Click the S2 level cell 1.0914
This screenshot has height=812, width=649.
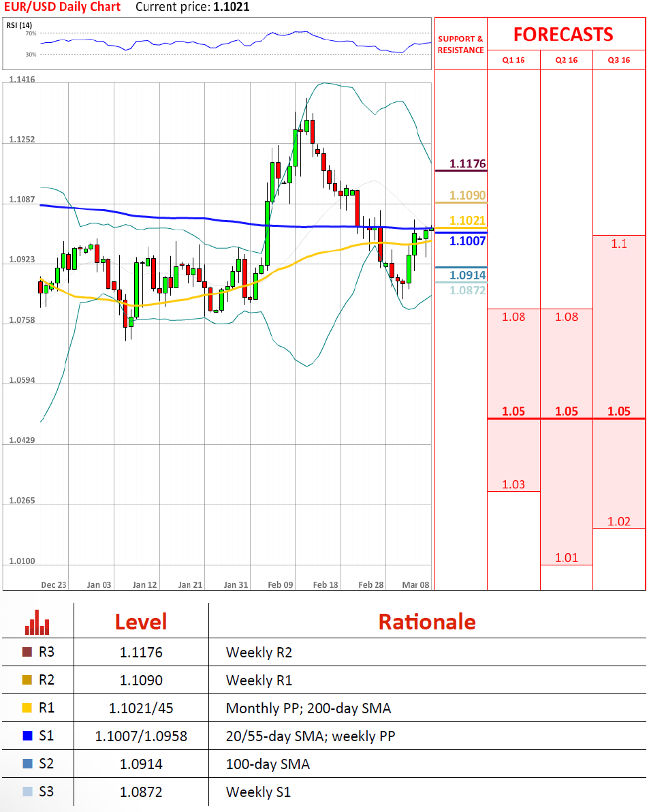tap(141, 764)
